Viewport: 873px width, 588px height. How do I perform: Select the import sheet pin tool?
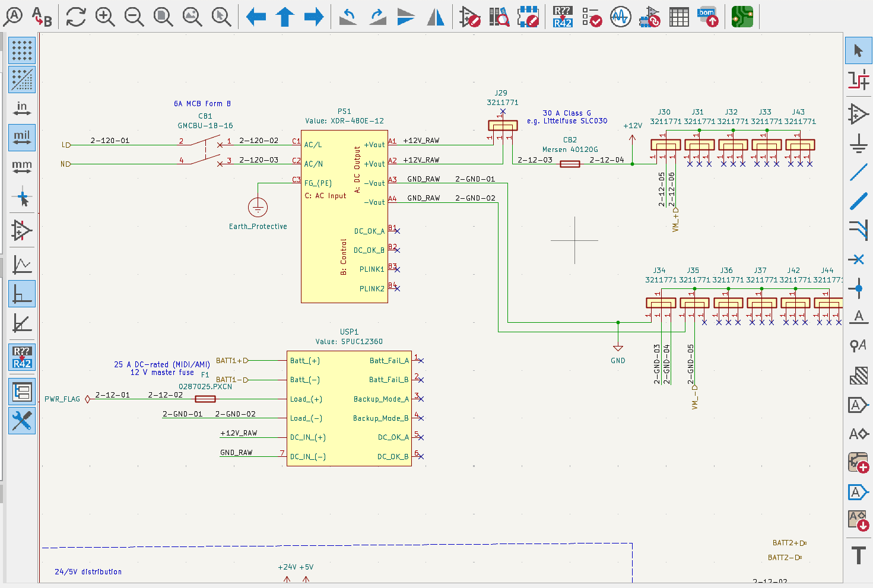(858, 492)
